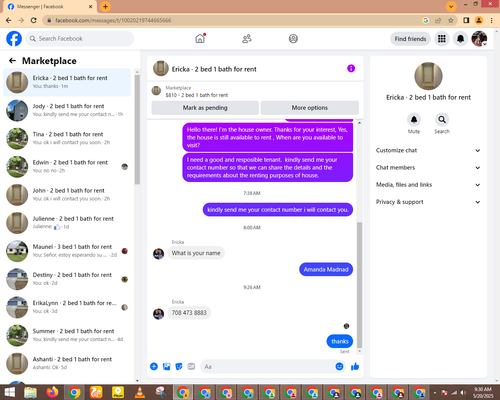This screenshot has height=400, width=500.
Task: Open the ErikaLynn conversation
Action: pyautogui.click(x=67, y=307)
